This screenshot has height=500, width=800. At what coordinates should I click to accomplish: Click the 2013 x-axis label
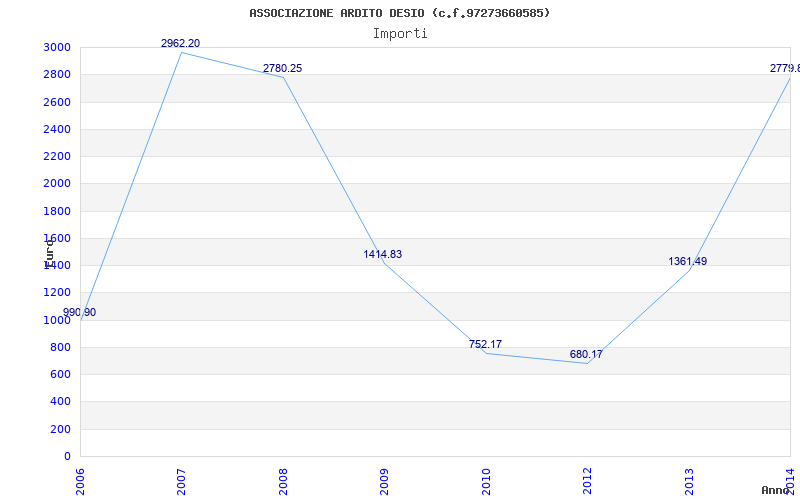pos(689,482)
